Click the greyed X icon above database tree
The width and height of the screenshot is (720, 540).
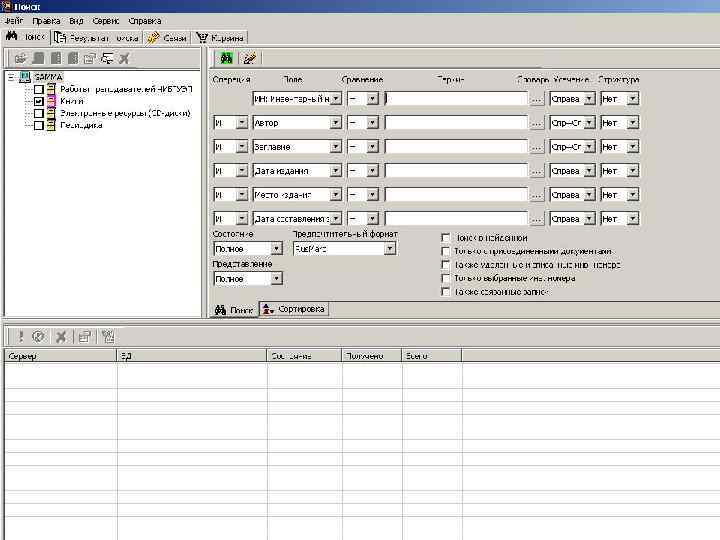(124, 58)
